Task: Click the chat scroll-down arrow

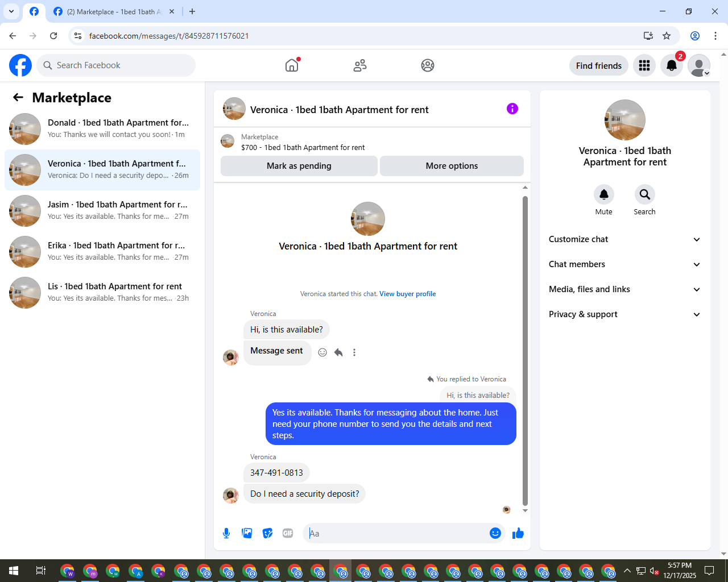Action: 525,510
